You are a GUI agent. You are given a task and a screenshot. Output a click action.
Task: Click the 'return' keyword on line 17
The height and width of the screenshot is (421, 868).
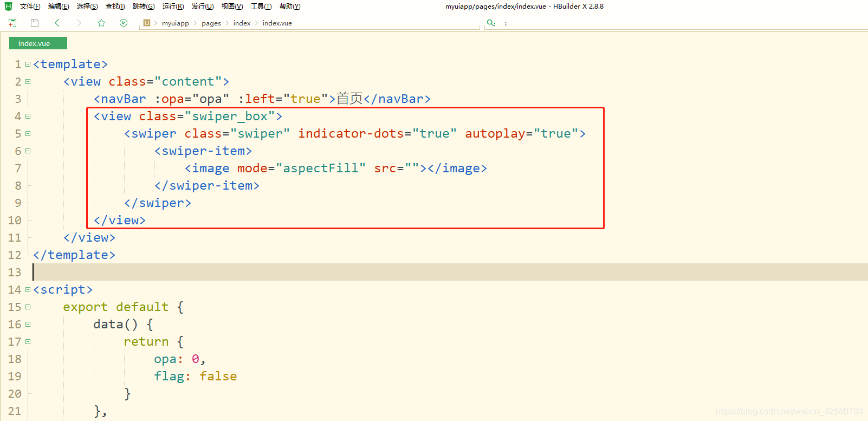(146, 342)
